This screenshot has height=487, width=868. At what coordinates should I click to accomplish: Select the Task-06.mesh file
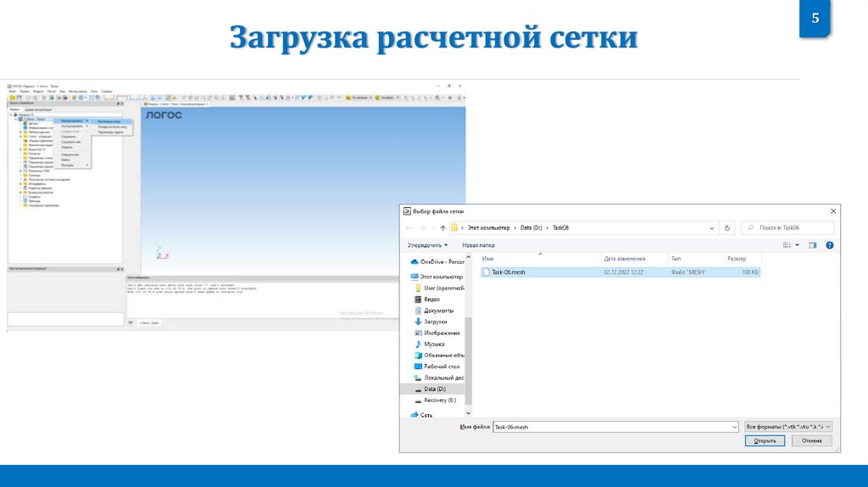620,272
